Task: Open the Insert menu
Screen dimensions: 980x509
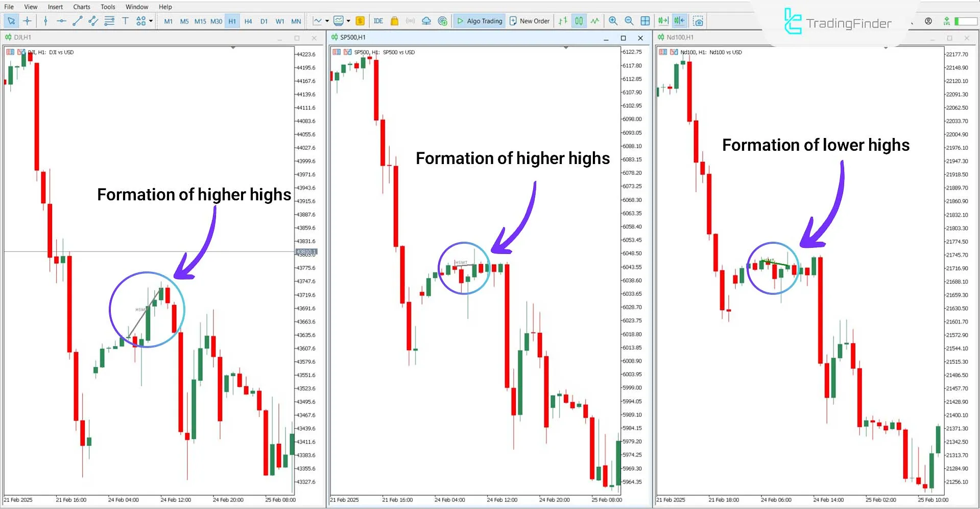Action: 55,7
